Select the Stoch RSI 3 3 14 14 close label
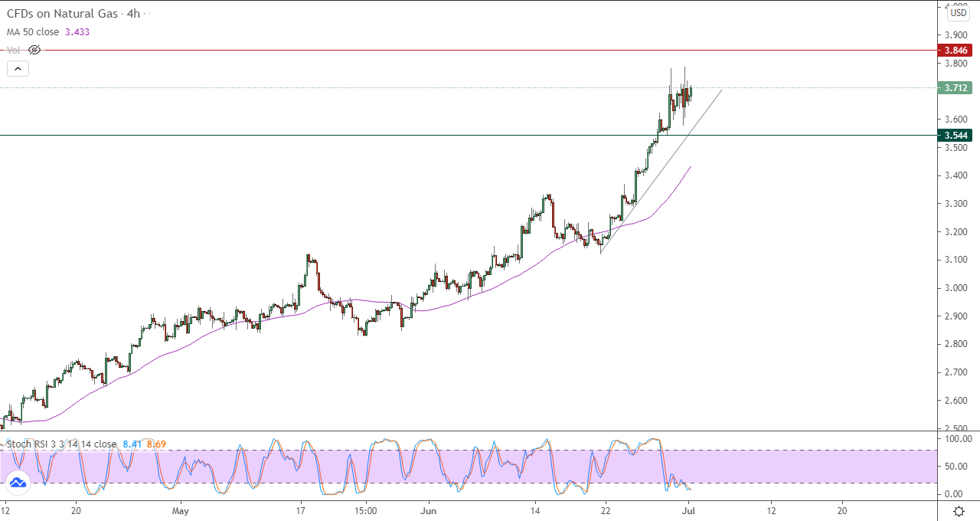 pyautogui.click(x=62, y=444)
